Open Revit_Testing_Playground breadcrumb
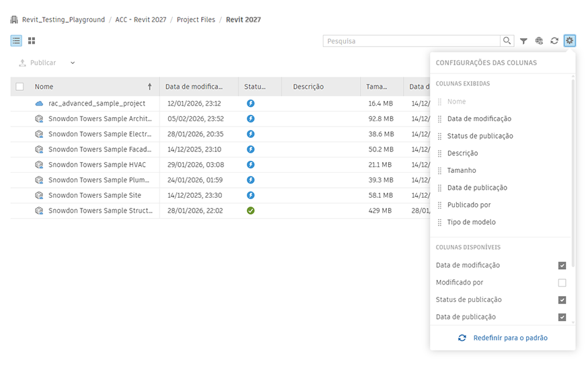This screenshot has width=588, height=368. point(63,20)
